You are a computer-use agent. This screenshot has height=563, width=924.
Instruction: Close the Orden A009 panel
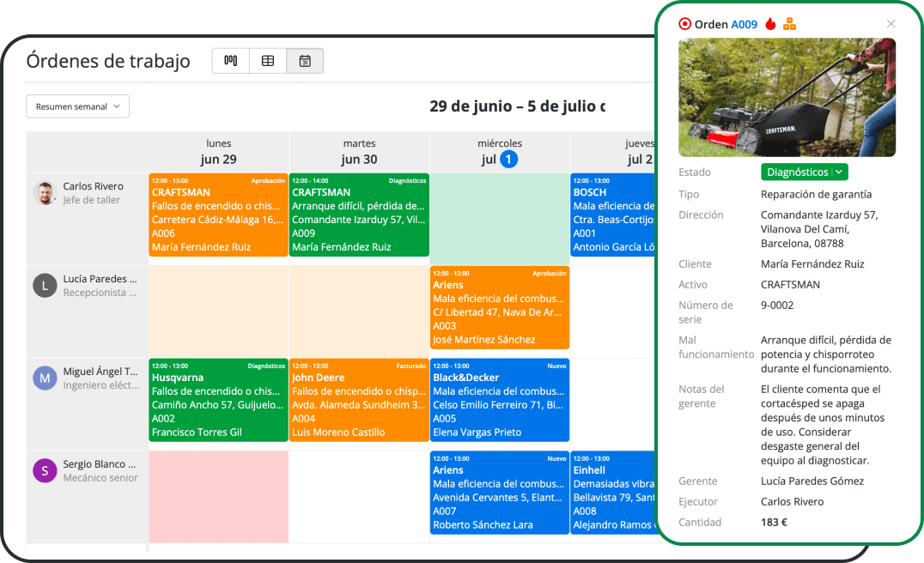click(891, 23)
